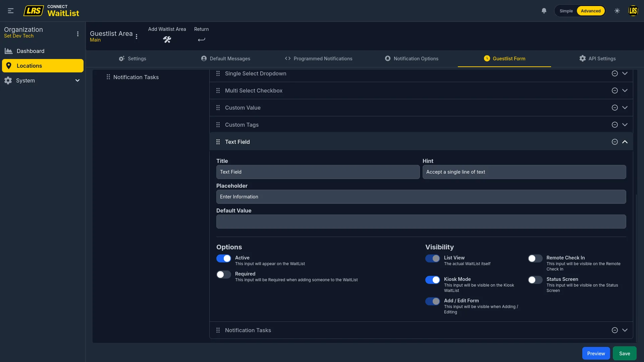Screen dimensions: 644x362
Task: Open Locations in sidebar
Action: 43,66
